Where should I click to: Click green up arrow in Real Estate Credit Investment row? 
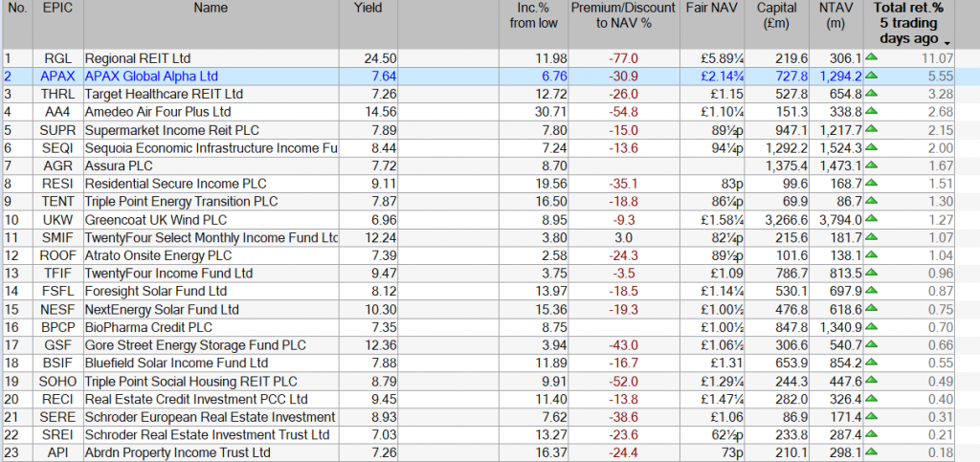click(x=871, y=398)
